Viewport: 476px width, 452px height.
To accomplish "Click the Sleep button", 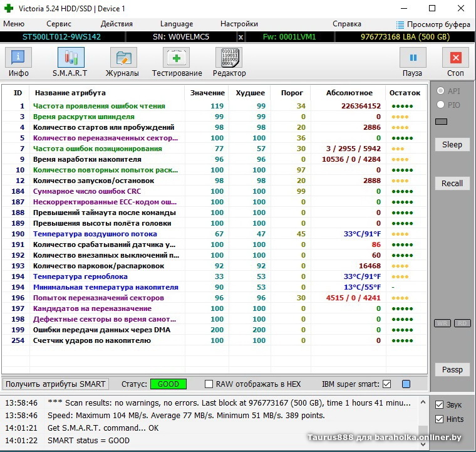I will [x=452, y=145].
